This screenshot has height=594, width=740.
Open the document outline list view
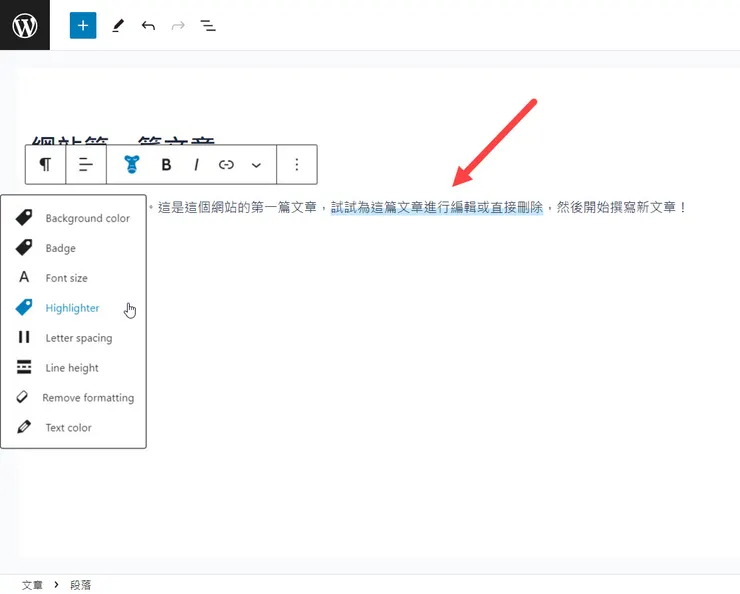[x=208, y=25]
